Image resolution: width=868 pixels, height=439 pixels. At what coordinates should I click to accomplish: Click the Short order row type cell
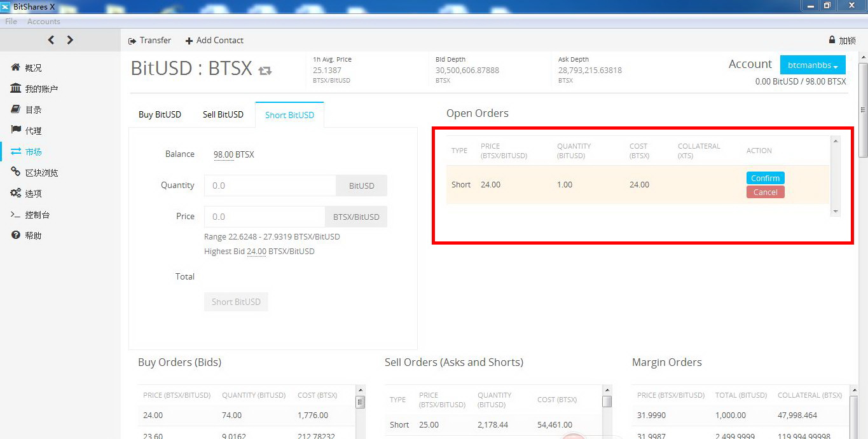(x=461, y=185)
